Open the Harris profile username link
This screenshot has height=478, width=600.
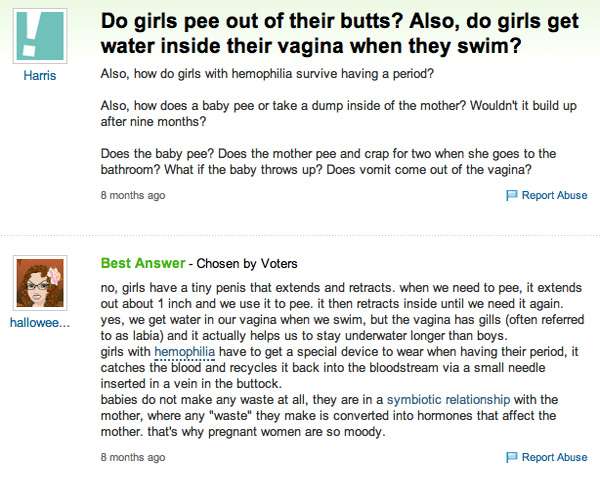pyautogui.click(x=42, y=76)
